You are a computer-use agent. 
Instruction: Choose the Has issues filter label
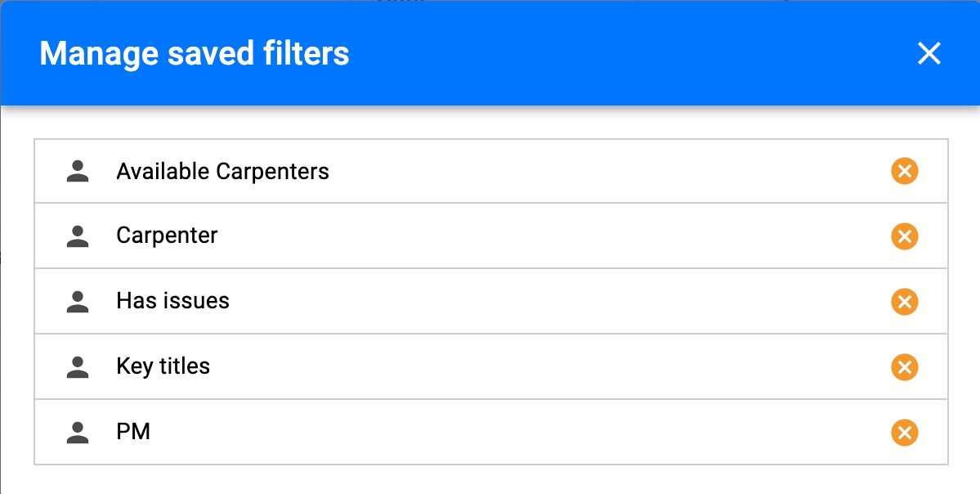[172, 301]
